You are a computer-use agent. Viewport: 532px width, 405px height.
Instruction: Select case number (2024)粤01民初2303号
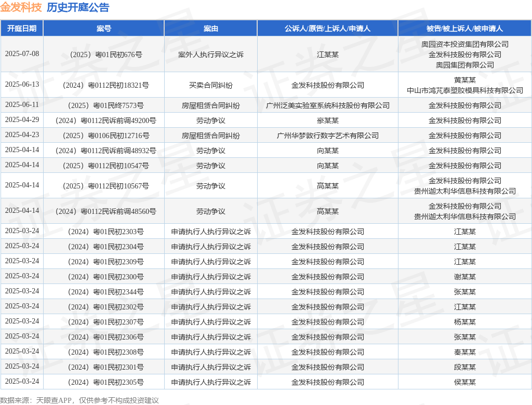[x=106, y=232]
